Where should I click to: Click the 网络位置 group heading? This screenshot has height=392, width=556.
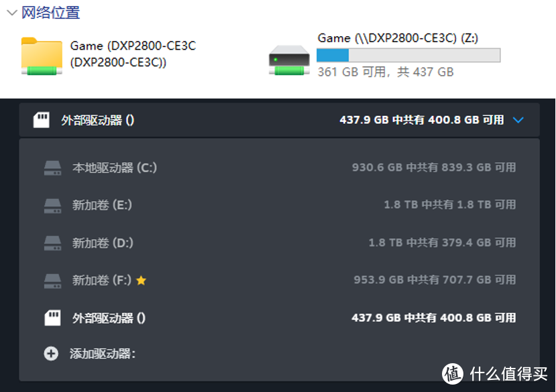pyautogui.click(x=50, y=12)
